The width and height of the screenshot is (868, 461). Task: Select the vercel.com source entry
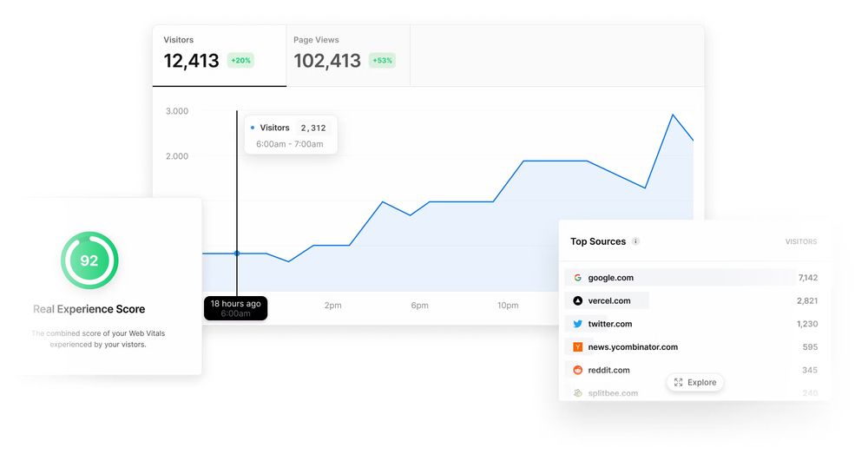pyautogui.click(x=609, y=300)
